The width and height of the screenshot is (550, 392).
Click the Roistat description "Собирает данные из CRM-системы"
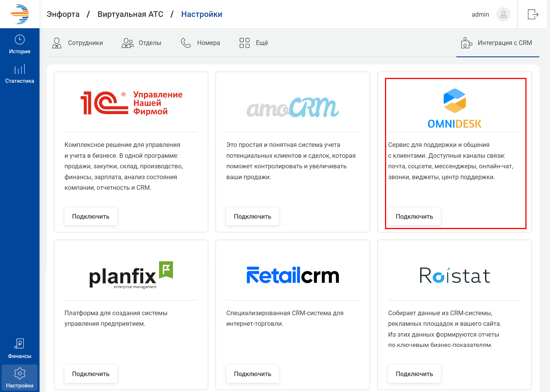click(445, 329)
